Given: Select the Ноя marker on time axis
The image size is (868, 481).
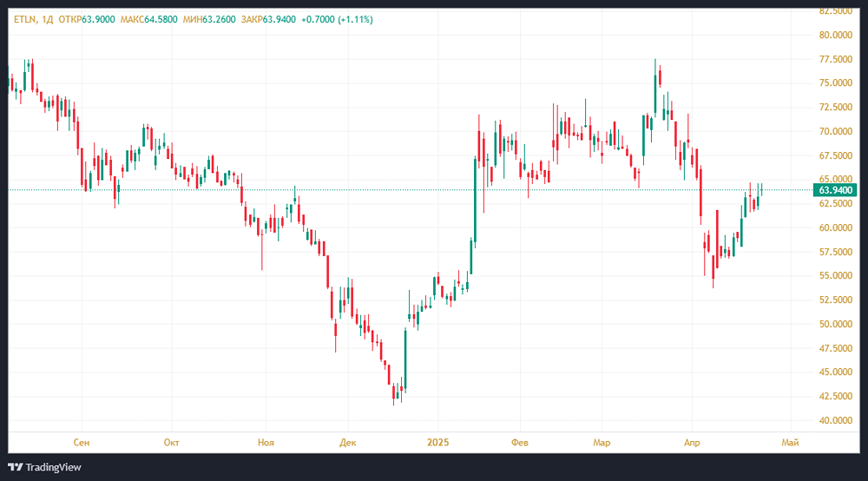Looking at the screenshot, I should tap(266, 443).
